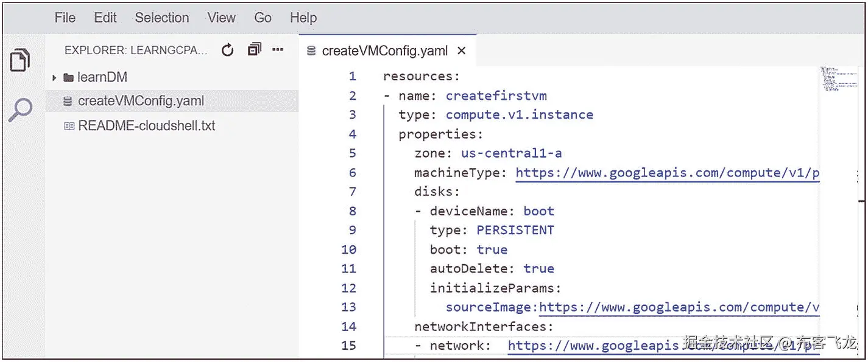Expand the learnDM folder arrow

[x=54, y=78]
